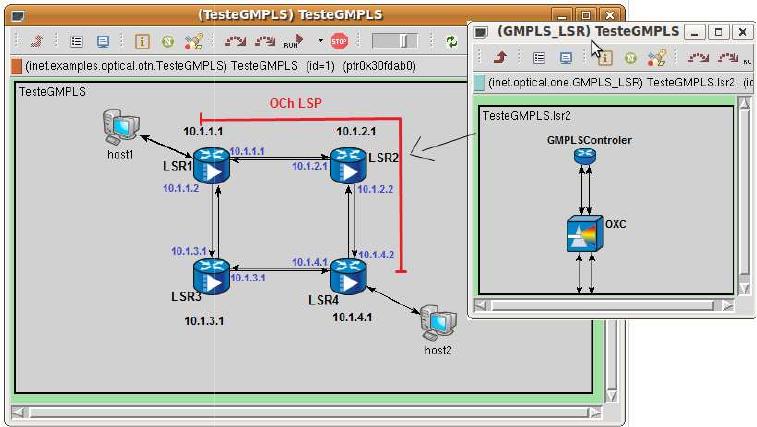
Task: Click the animation speed slider
Action: (x=396, y=42)
